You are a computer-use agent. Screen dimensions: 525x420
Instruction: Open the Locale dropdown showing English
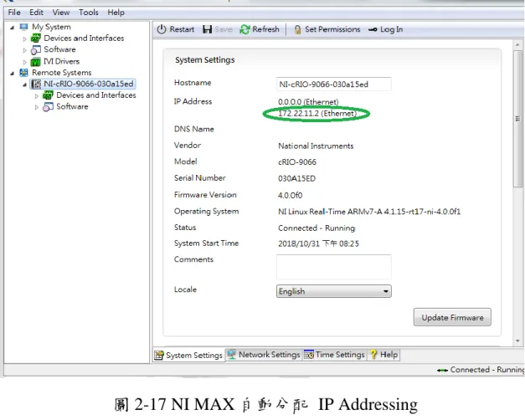pos(334,291)
